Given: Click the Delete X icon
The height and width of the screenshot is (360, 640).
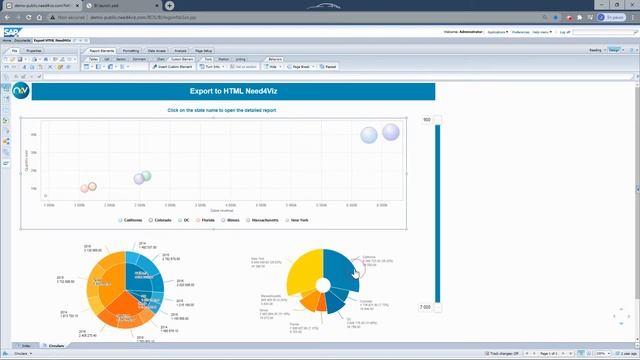Looking at the screenshot, I should (x=50, y=67).
